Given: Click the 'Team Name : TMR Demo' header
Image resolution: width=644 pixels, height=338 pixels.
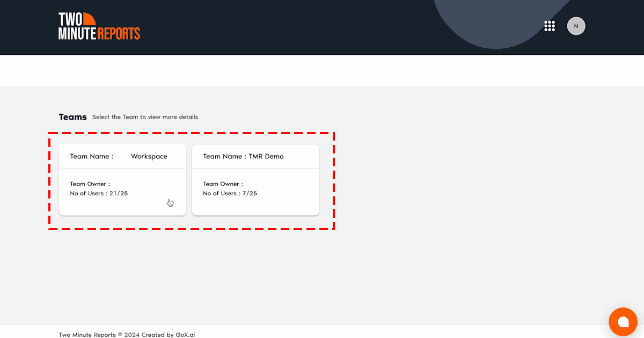Looking at the screenshot, I should click(243, 157).
